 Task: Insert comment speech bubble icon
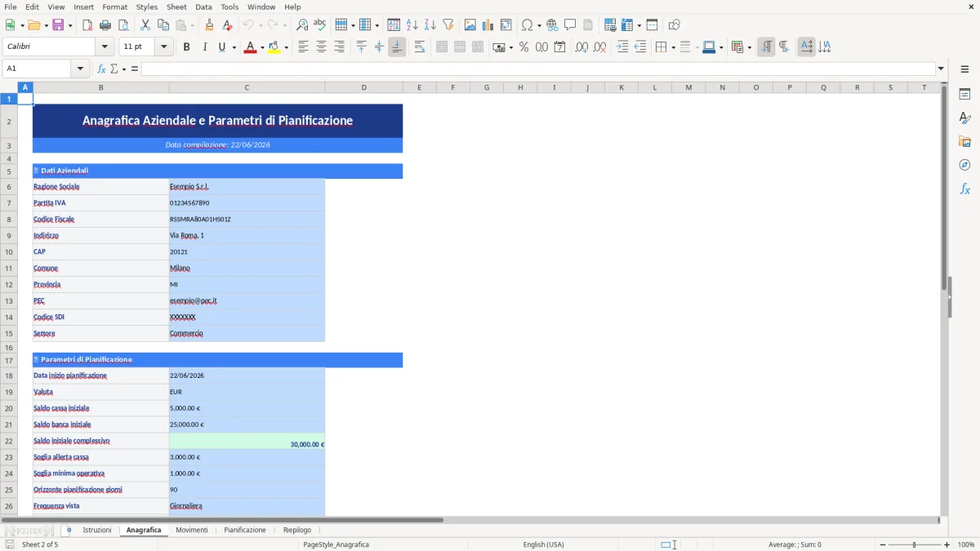pos(570,25)
